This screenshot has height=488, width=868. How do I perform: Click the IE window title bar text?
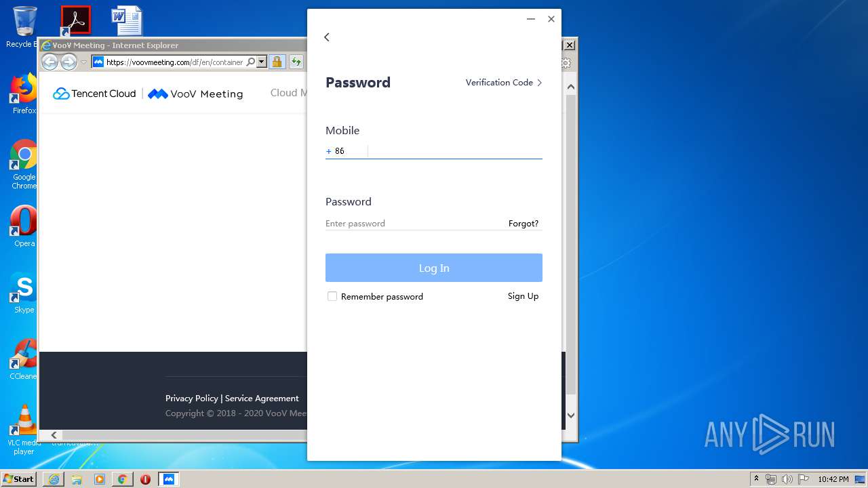115,45
